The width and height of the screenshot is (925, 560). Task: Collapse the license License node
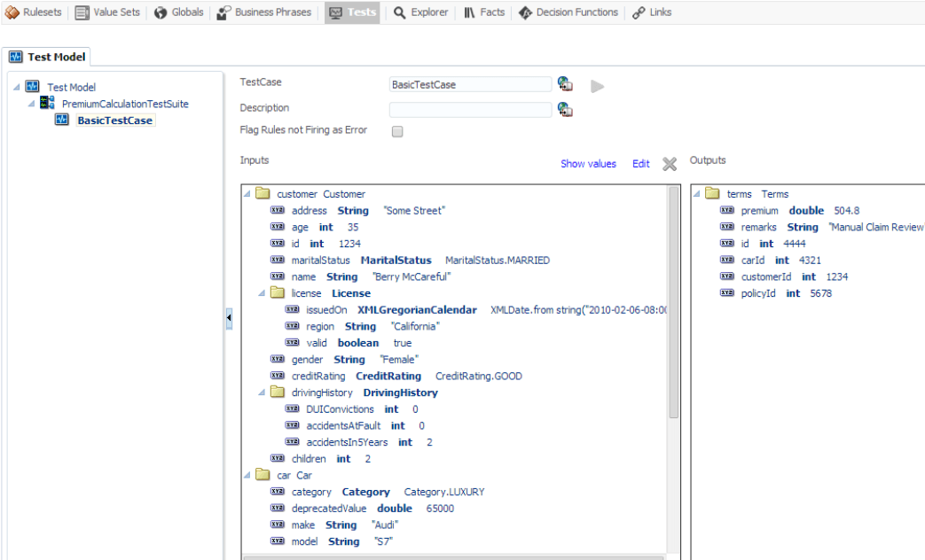click(262, 293)
